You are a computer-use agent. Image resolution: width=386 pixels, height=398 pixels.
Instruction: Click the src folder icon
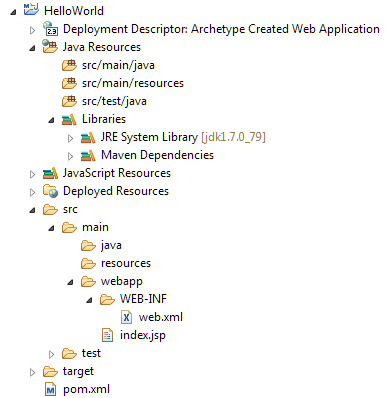(50, 210)
